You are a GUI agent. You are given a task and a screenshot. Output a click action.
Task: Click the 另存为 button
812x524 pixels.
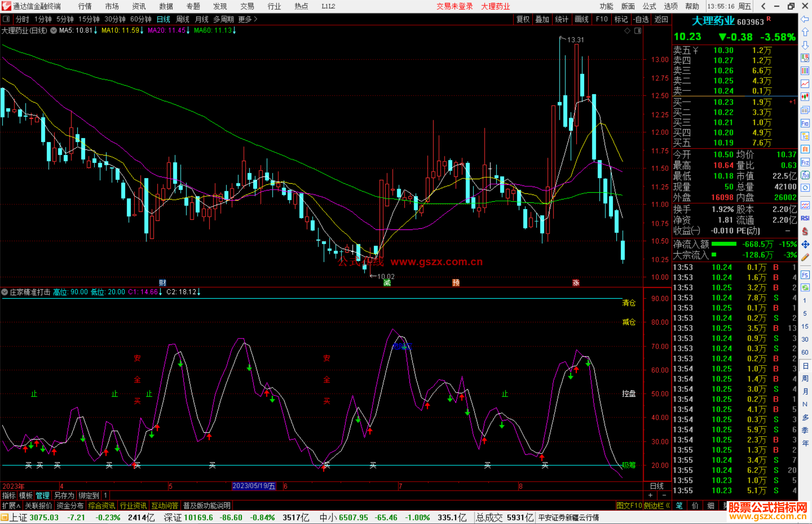tap(64, 495)
